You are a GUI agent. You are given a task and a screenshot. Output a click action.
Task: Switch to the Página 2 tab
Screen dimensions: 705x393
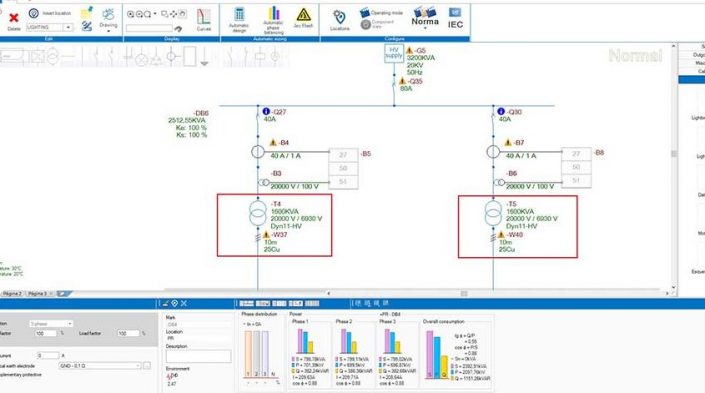point(12,294)
